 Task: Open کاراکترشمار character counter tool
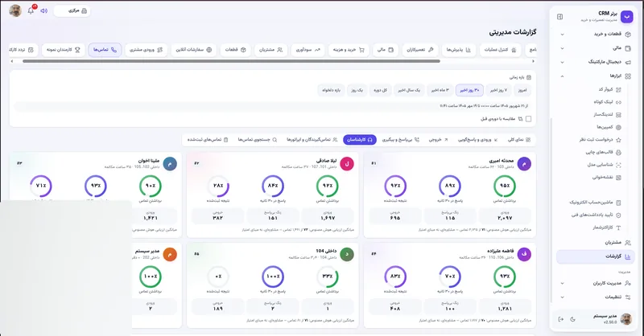607,227
